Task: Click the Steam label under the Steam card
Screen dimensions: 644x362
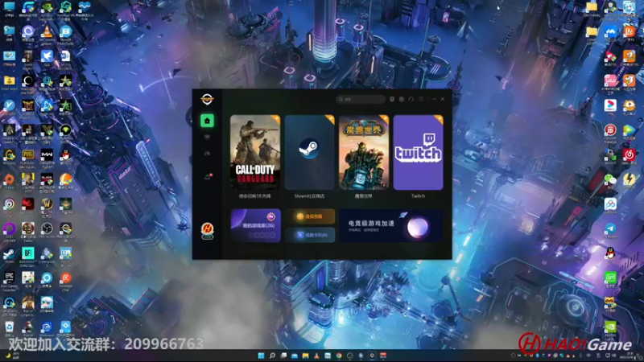Action: click(309, 196)
